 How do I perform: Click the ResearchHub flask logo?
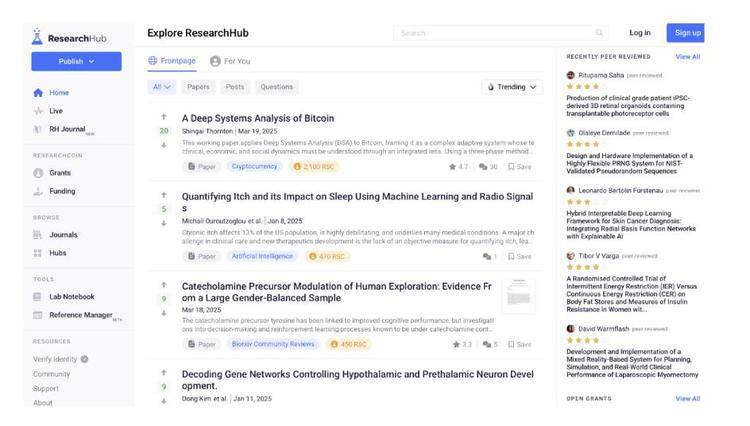click(x=37, y=37)
